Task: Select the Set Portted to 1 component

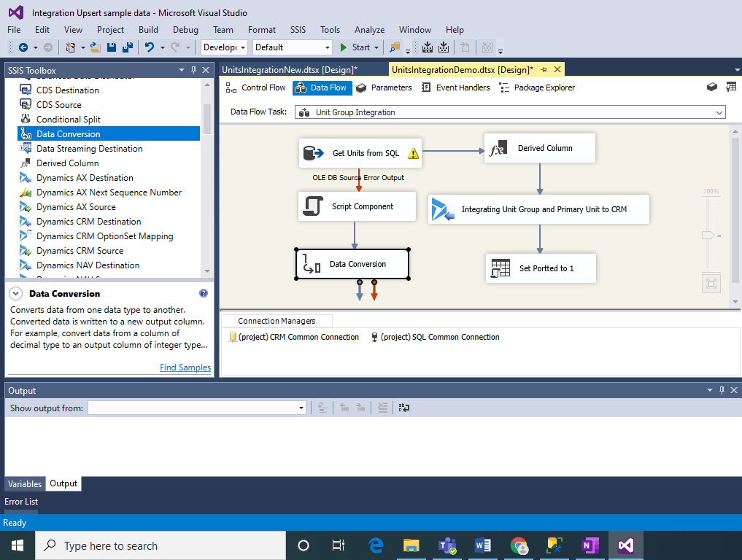Action: (x=541, y=268)
